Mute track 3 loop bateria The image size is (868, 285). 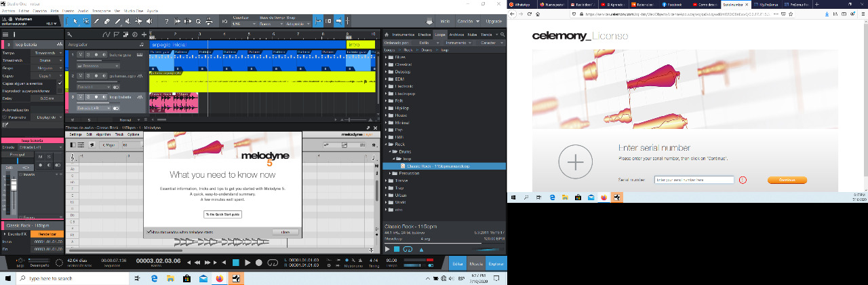tap(81, 96)
